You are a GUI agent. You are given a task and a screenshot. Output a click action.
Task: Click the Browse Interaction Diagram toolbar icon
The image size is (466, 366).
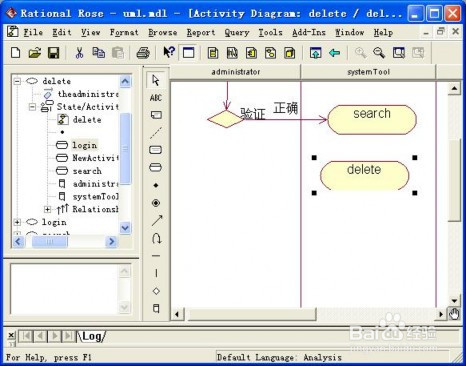point(232,53)
